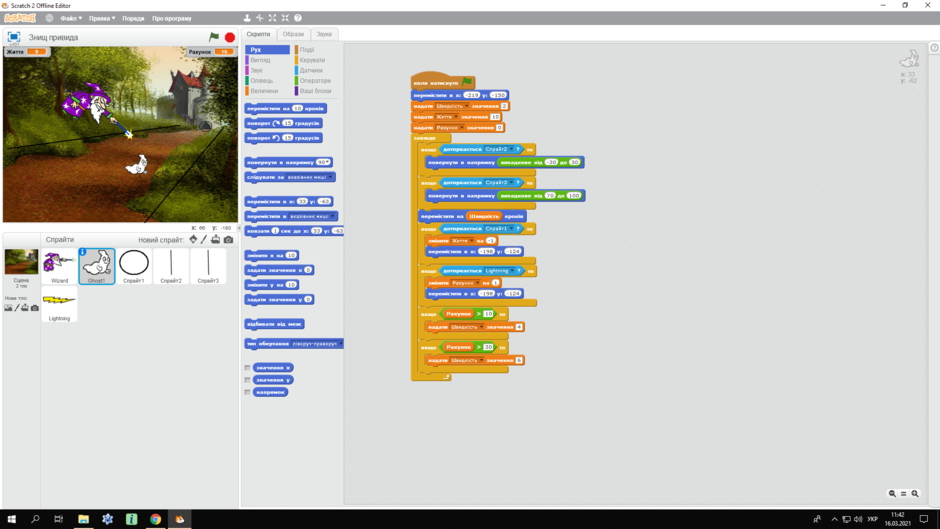The height and width of the screenshot is (529, 940).
Task: Select the duplicate stamp tool
Action: pyautogui.click(x=247, y=18)
